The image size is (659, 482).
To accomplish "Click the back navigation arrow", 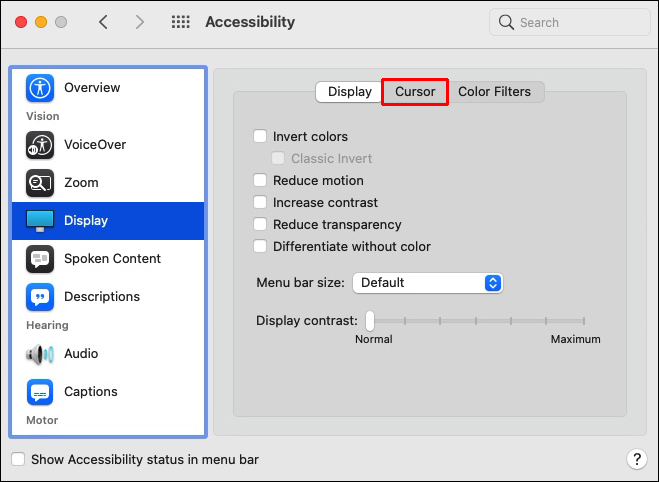I will pyautogui.click(x=103, y=22).
